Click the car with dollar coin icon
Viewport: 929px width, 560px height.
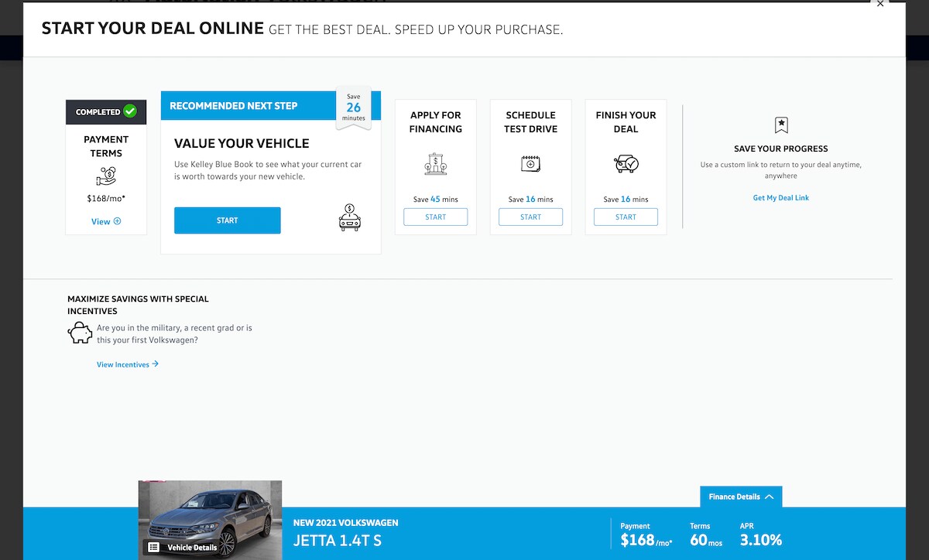[350, 217]
